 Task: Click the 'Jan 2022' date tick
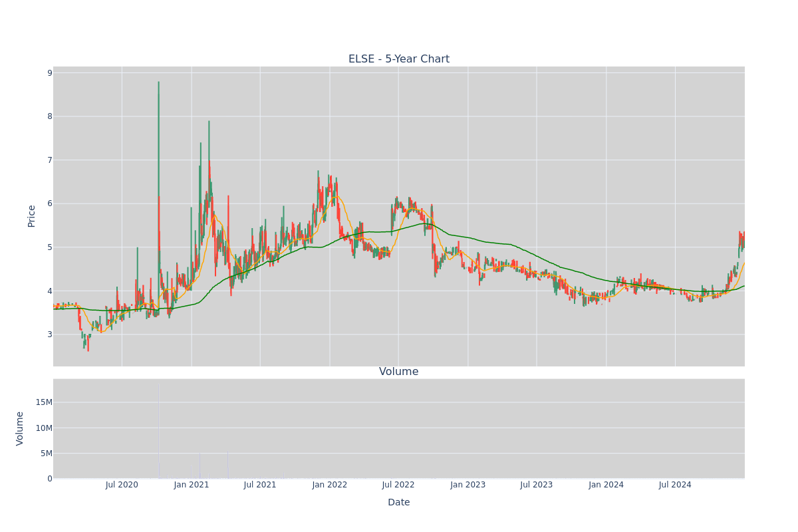point(330,485)
